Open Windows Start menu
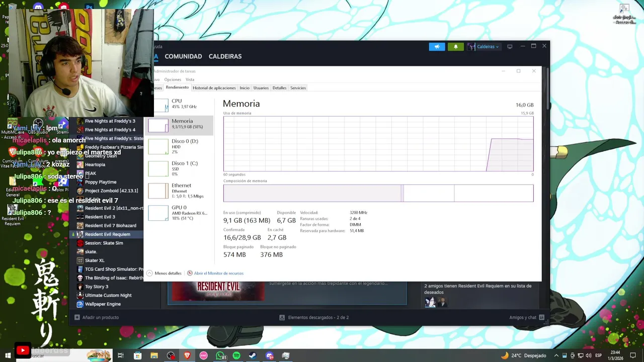 click(x=8, y=355)
